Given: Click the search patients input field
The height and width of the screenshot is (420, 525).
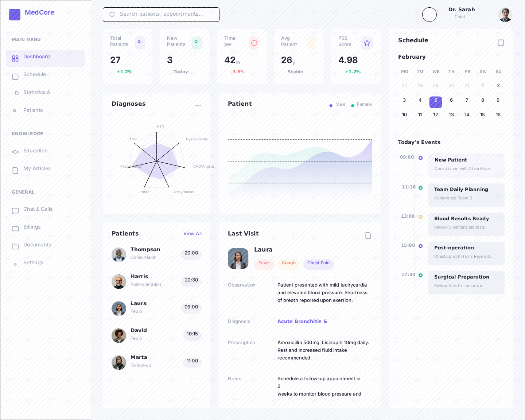Looking at the screenshot, I should point(161,15).
